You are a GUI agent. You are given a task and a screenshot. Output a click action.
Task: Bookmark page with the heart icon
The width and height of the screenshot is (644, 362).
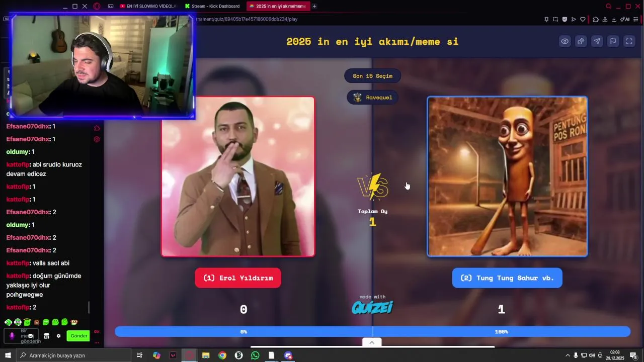click(583, 19)
